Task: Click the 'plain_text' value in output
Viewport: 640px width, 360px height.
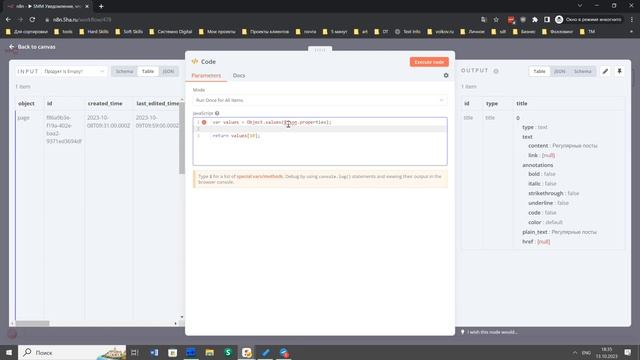Action: pyautogui.click(x=574, y=232)
